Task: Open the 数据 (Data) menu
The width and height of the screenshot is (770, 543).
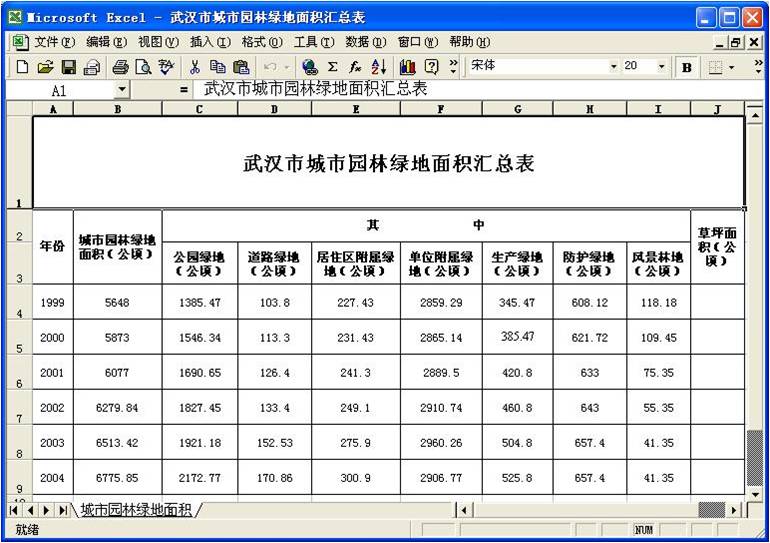Action: [365, 42]
